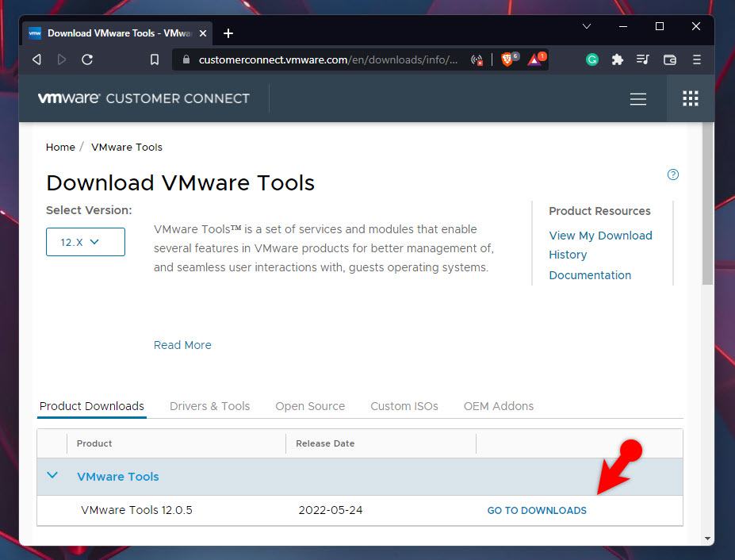Open the VMware site hamburger menu
735x560 pixels.
[638, 98]
